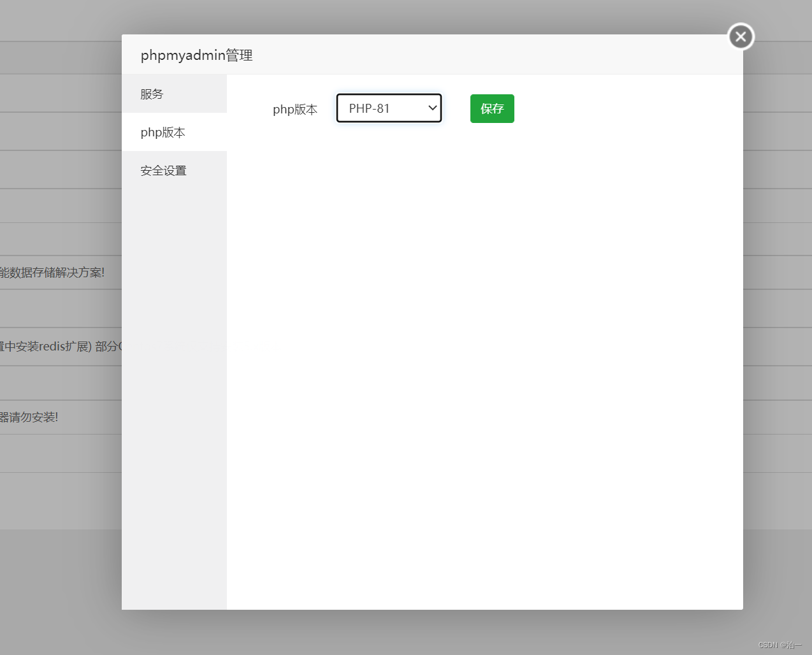Switch to the 安全设置 tab
This screenshot has height=655, width=812.
point(163,170)
